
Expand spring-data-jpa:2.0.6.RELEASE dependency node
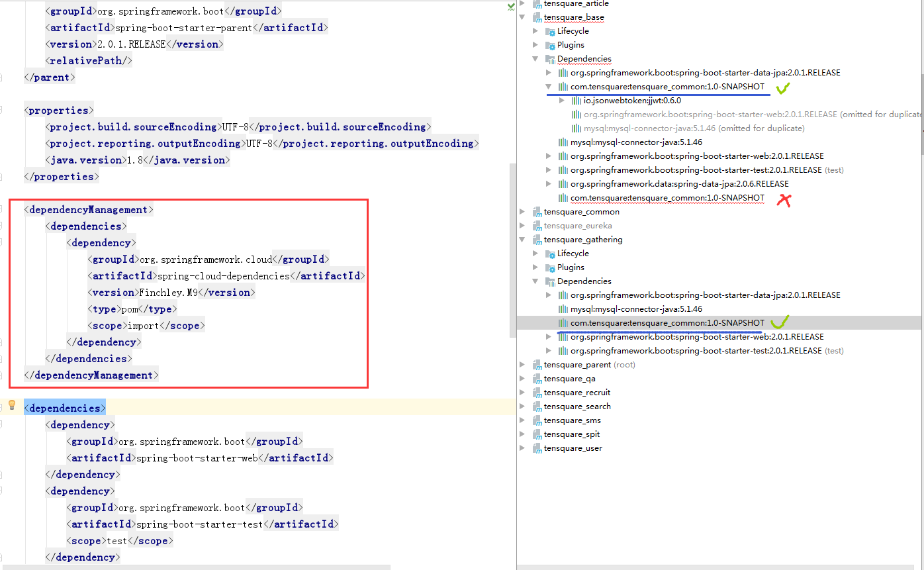tap(549, 184)
